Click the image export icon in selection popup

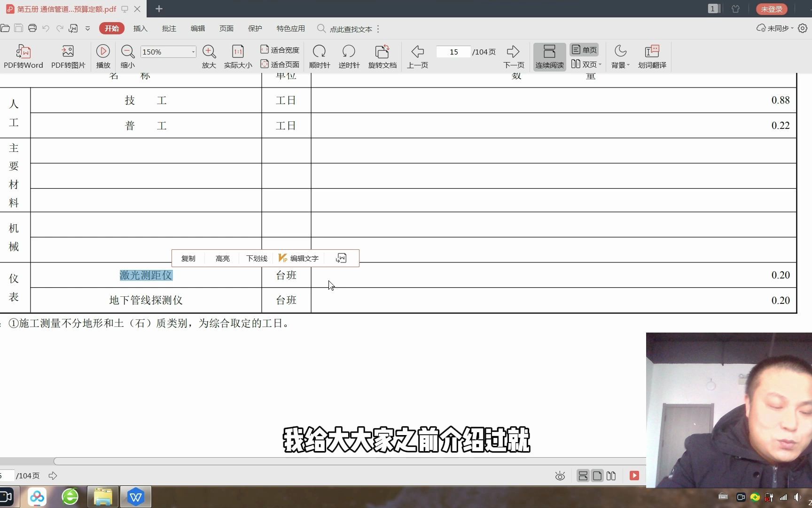341,258
